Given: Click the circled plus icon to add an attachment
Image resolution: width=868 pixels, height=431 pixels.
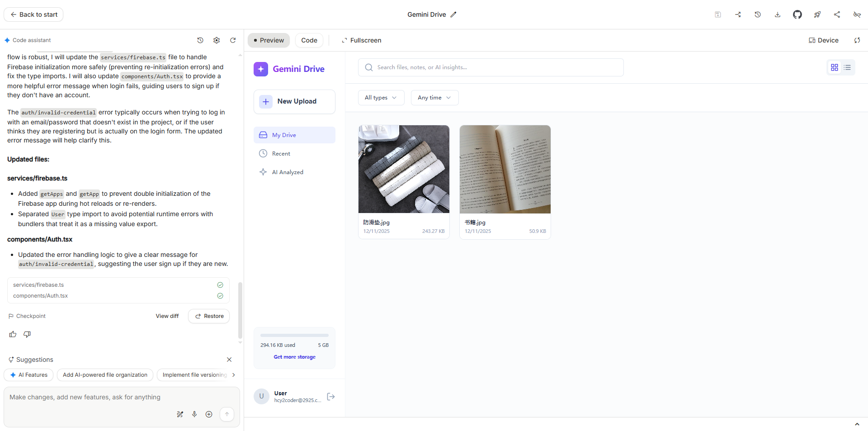Looking at the screenshot, I should point(209,414).
